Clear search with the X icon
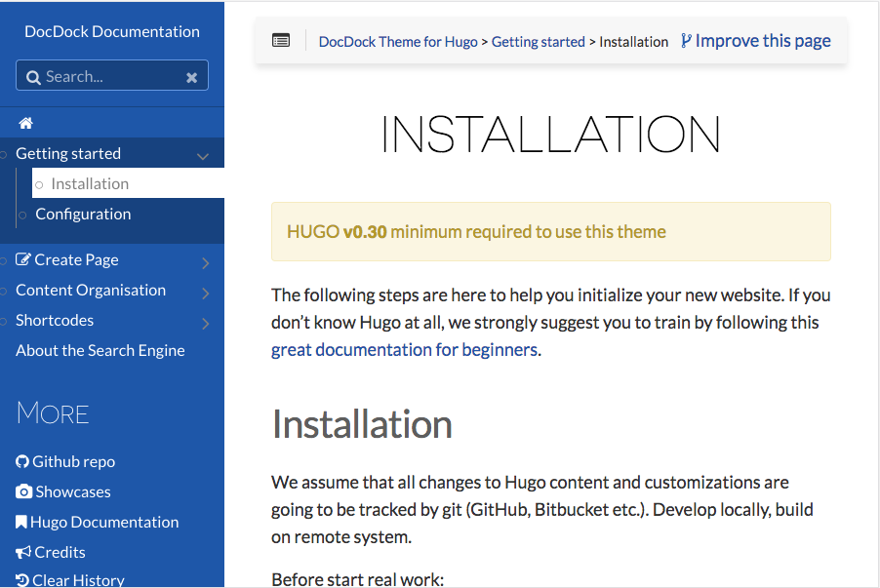The width and height of the screenshot is (880, 588). [x=192, y=77]
